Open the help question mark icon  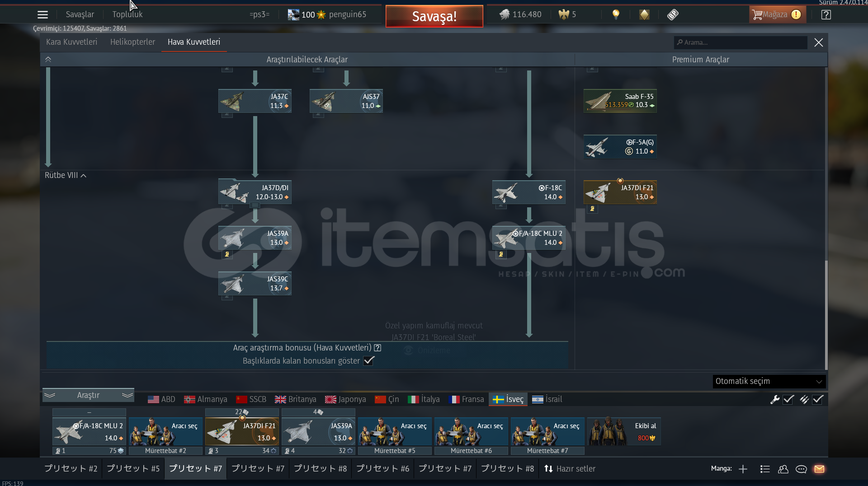pyautogui.click(x=826, y=14)
